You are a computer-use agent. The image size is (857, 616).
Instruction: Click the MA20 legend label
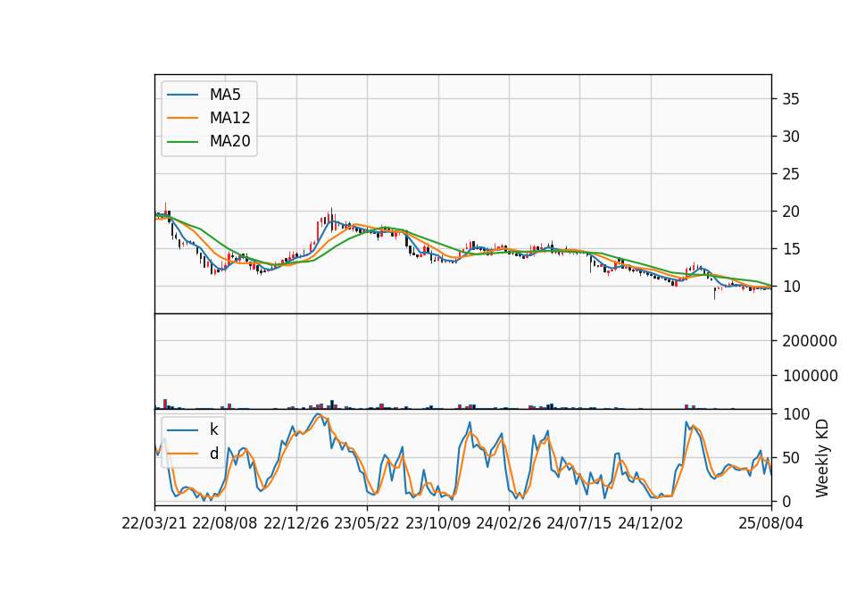coord(229,141)
